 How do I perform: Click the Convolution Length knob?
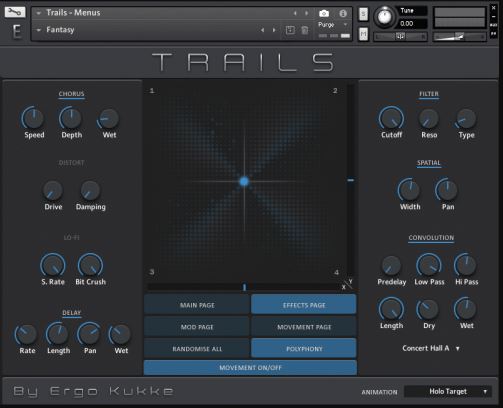coord(391,309)
